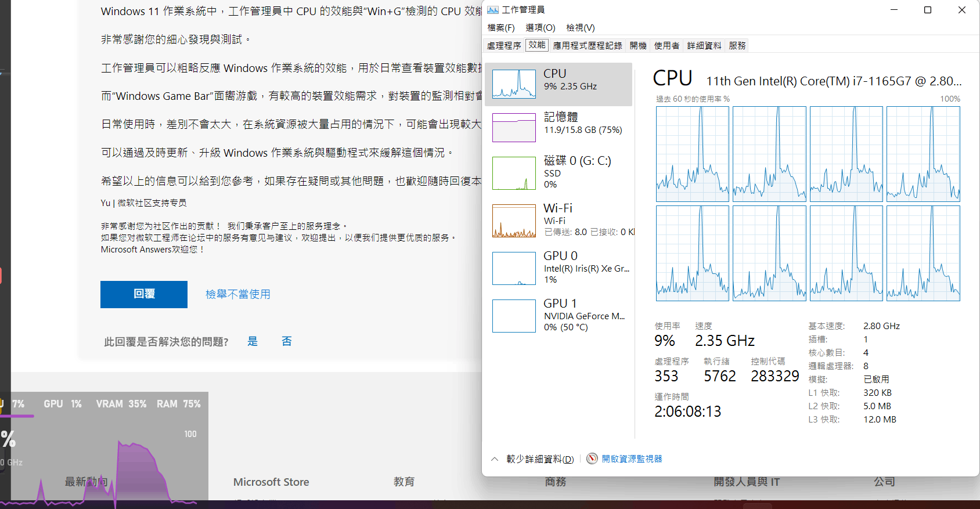Click the 開啟資源監視器 link
The width and height of the screenshot is (980, 509).
[632, 459]
